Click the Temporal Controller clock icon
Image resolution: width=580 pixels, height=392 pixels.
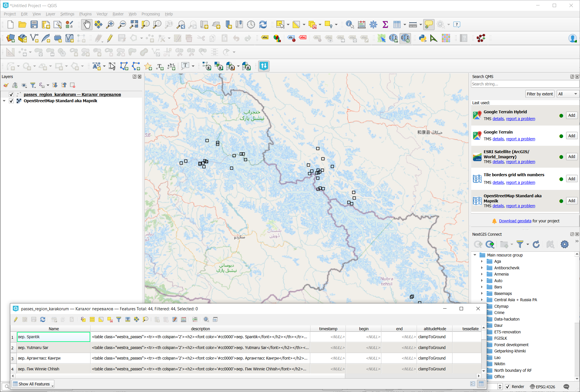(251, 24)
